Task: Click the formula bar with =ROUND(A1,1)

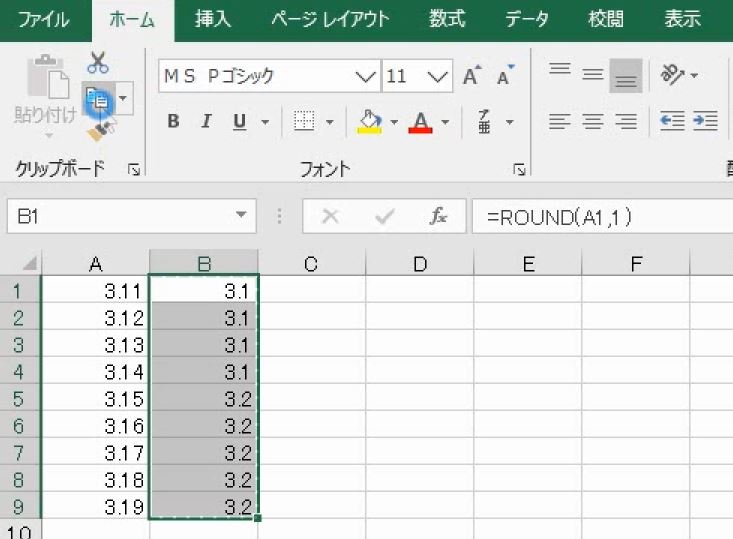Action: coord(603,216)
